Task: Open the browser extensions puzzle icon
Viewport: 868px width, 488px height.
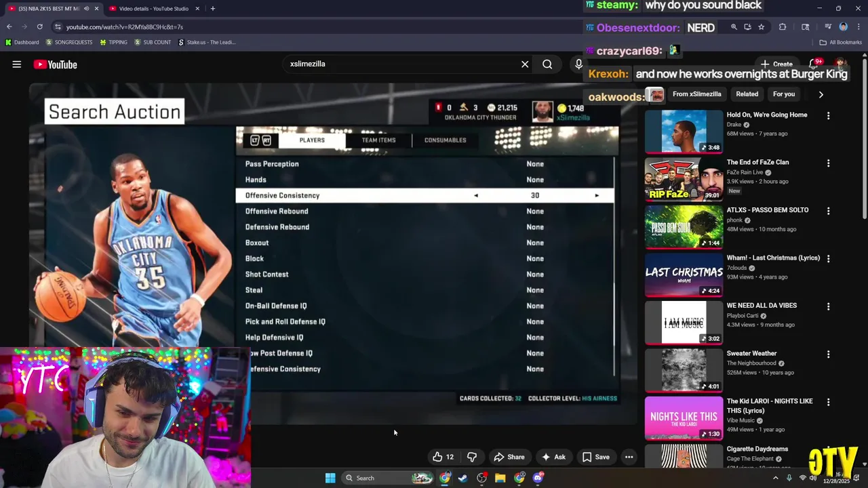Action: (783, 27)
